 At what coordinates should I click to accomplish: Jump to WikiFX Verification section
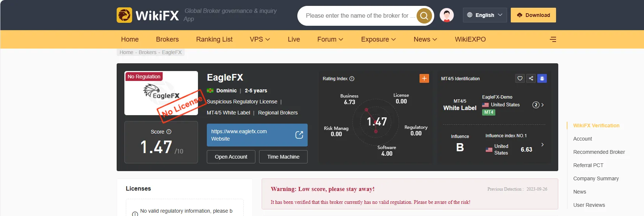pos(596,125)
